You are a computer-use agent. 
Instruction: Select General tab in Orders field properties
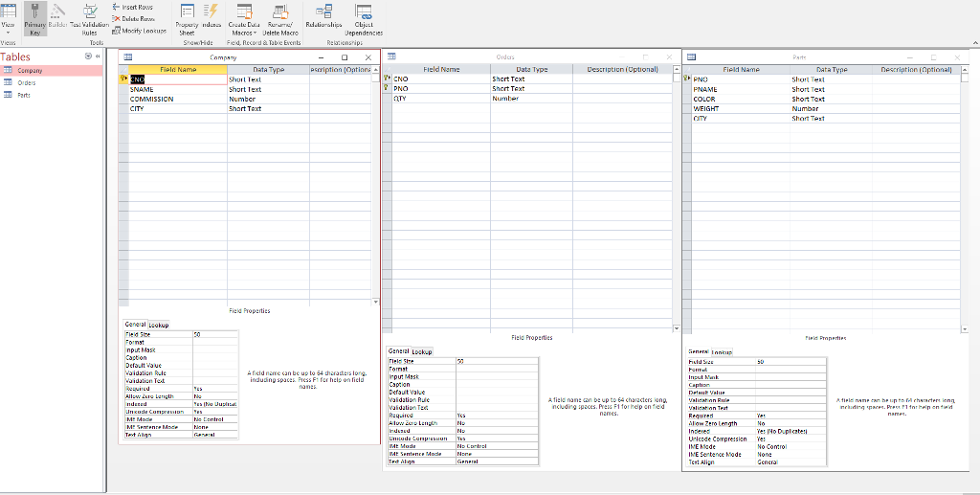tap(398, 351)
